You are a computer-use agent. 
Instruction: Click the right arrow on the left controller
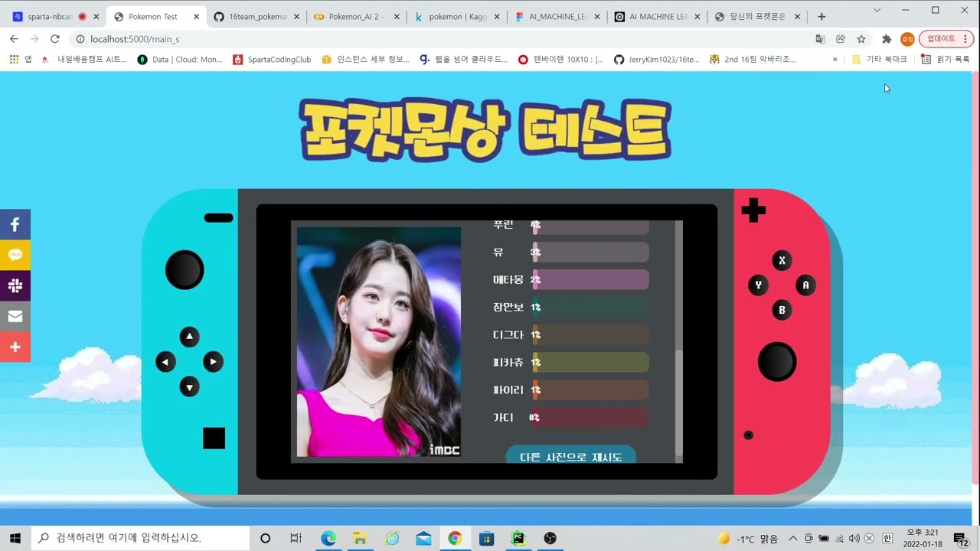click(x=214, y=362)
